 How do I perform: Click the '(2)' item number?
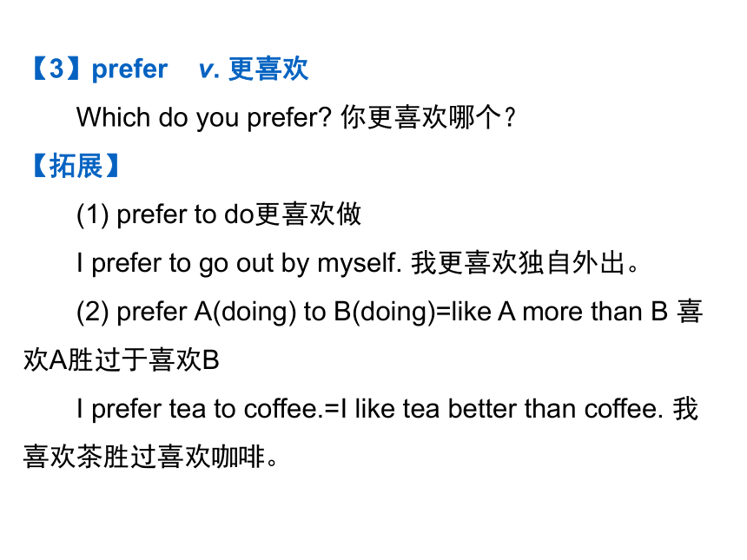pos(93,312)
